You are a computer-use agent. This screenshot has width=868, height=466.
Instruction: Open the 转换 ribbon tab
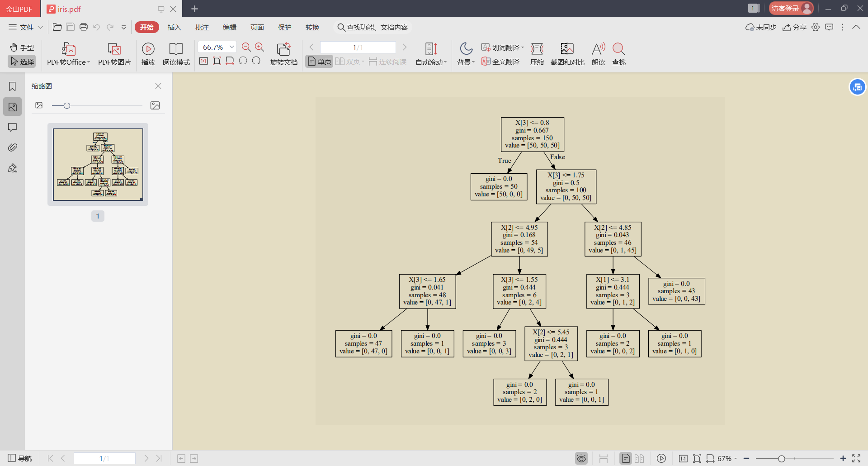pos(312,27)
